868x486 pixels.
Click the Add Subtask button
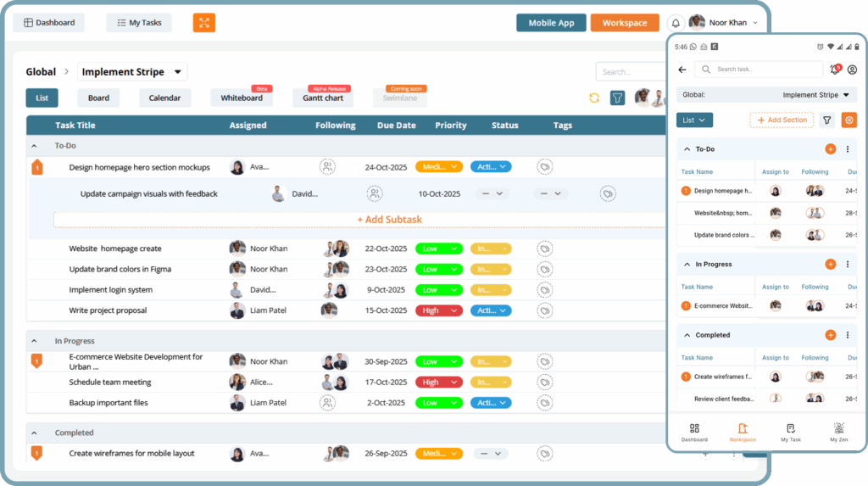coord(389,220)
